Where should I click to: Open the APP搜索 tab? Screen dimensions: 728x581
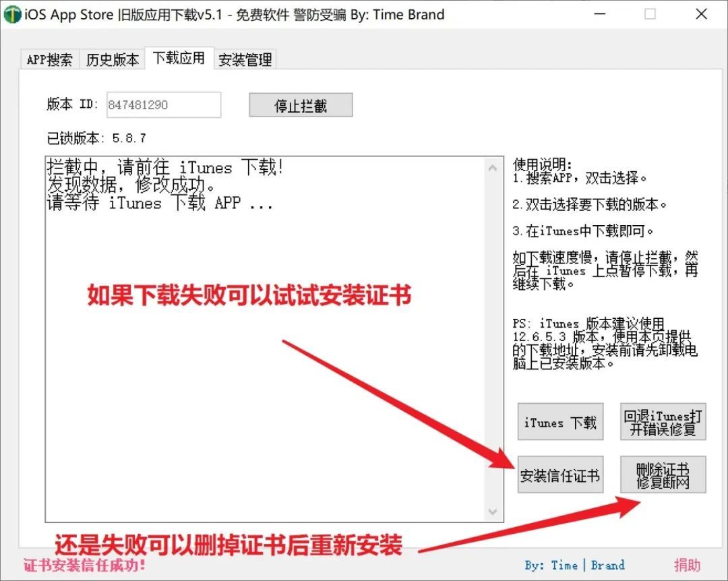pyautogui.click(x=50, y=59)
